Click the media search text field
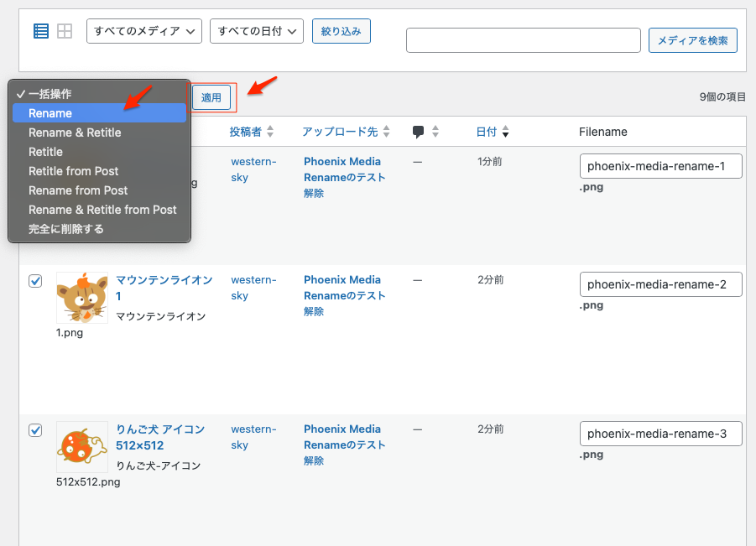756x546 pixels. [x=524, y=40]
